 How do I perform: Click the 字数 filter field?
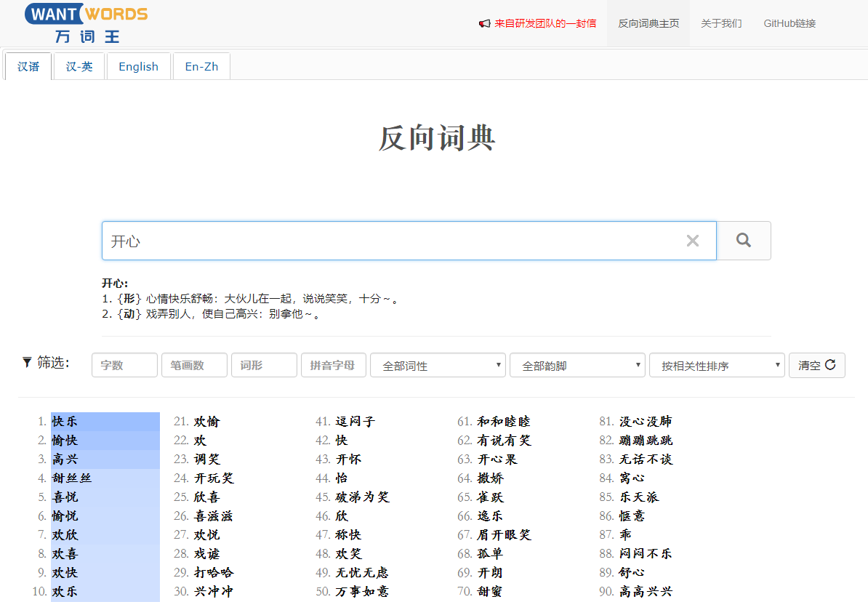[x=124, y=366]
